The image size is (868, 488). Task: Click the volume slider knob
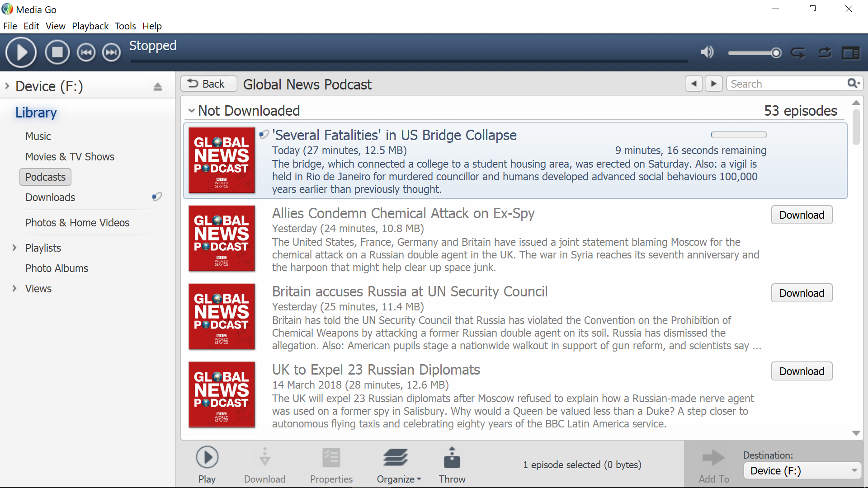click(776, 53)
